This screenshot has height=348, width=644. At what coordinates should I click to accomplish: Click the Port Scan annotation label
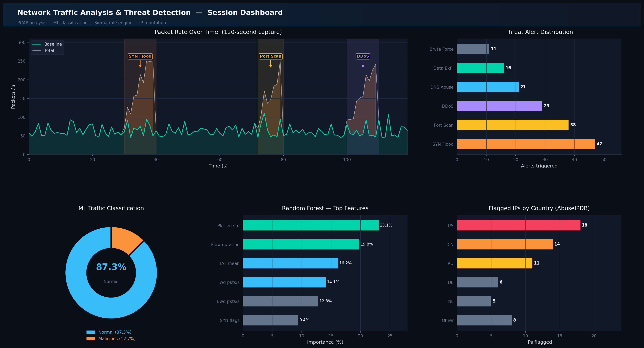coord(271,56)
